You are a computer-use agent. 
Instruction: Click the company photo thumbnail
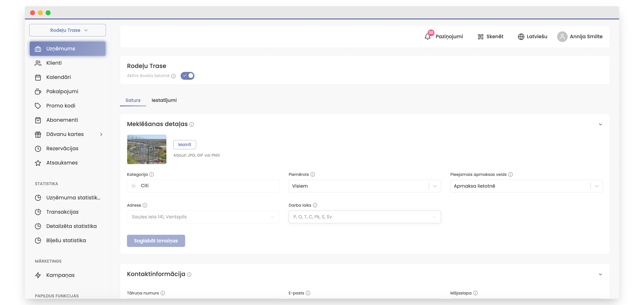(x=147, y=149)
